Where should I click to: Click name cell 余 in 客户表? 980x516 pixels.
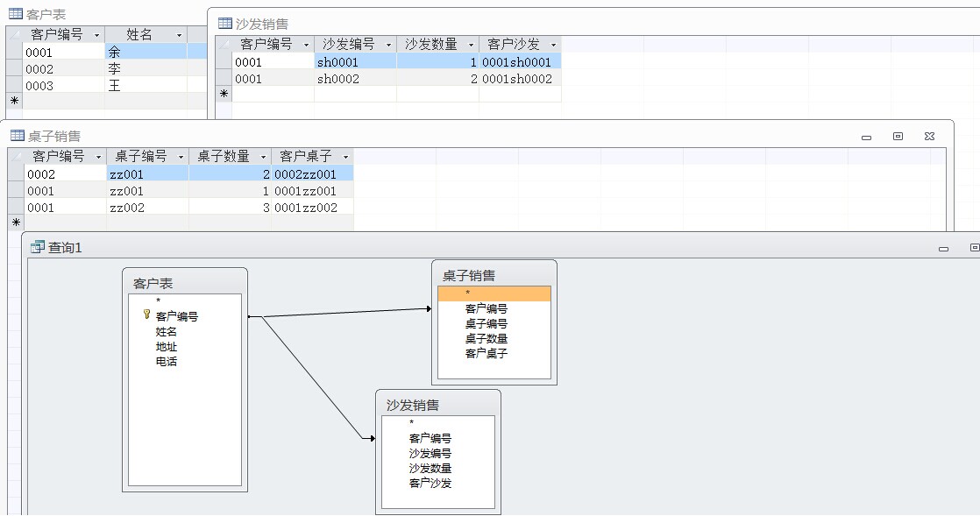coord(146,52)
